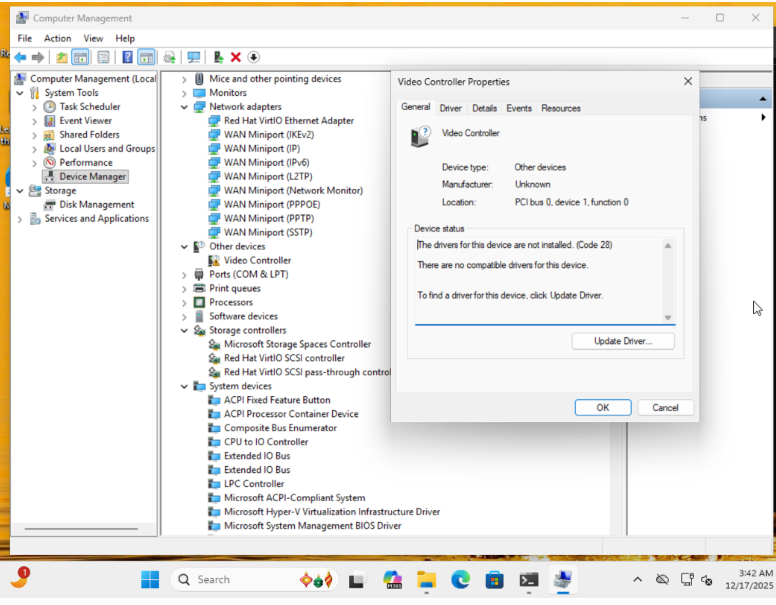
Task: Open the File menu
Action: tap(24, 38)
